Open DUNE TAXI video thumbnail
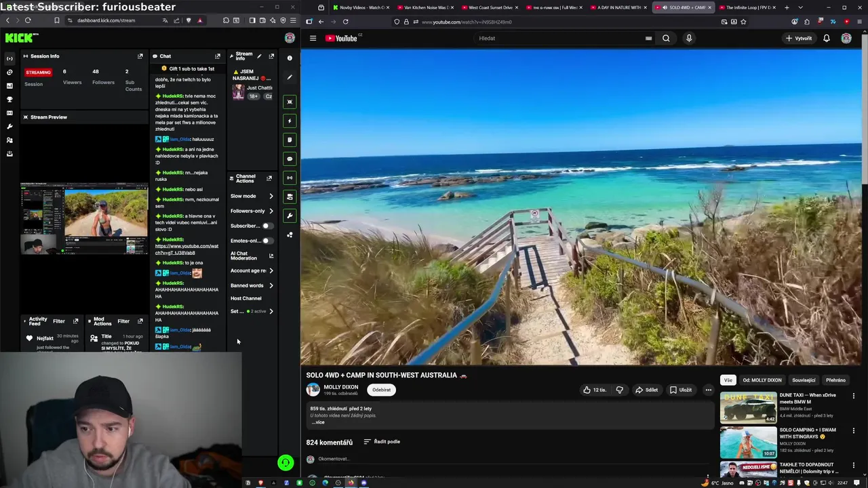868x488 pixels. pos(748,407)
